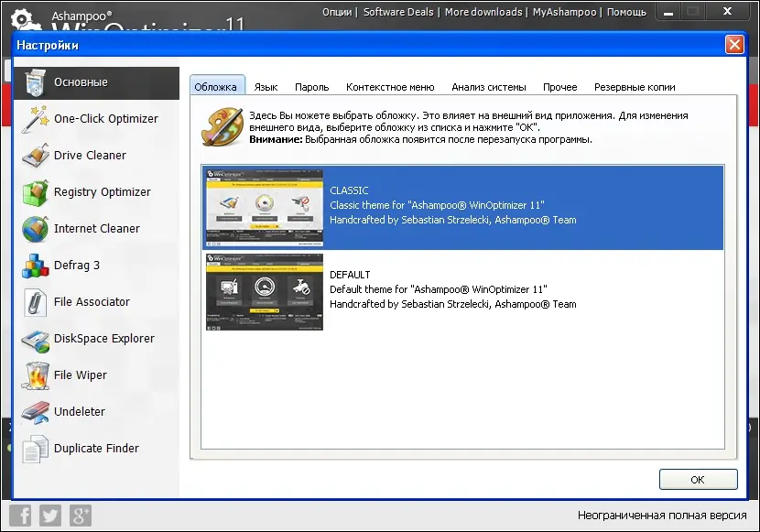The height and width of the screenshot is (532, 760).
Task: Select the Duplicate Finder label
Action: 96,449
